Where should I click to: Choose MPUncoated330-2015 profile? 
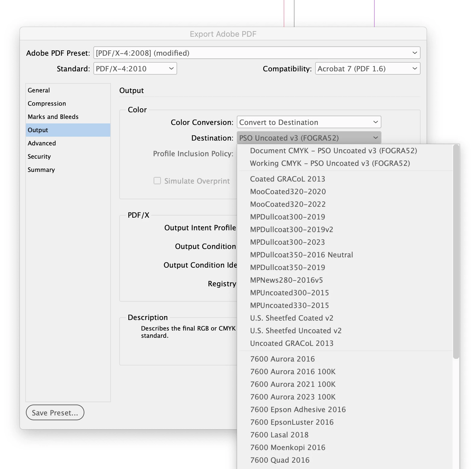345,305
